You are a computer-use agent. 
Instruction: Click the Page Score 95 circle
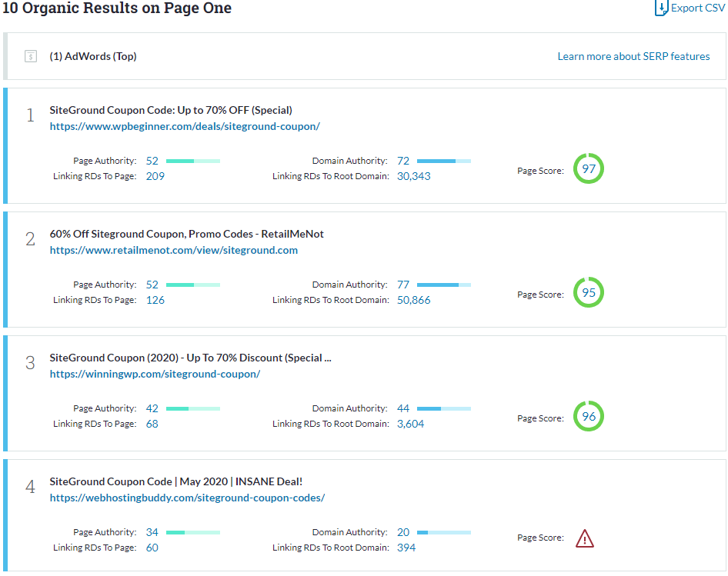(x=588, y=292)
